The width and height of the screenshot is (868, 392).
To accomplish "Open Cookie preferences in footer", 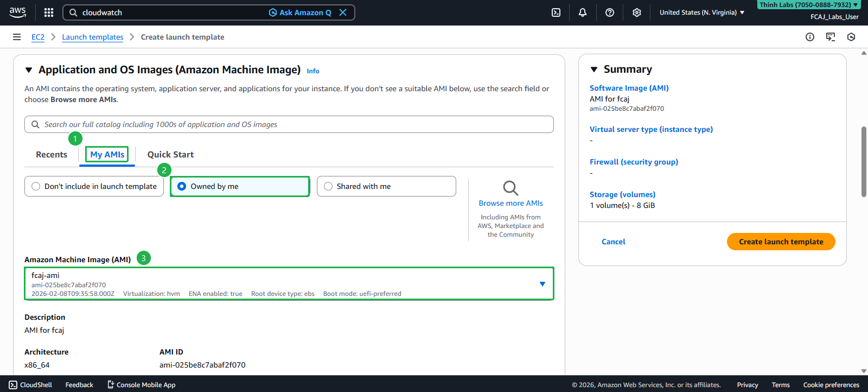I will coord(831,385).
